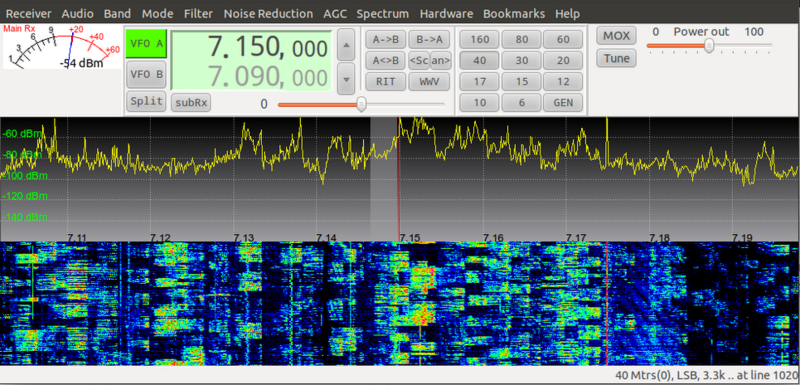Copy VFO A to B
The width and height of the screenshot is (800, 385).
[386, 39]
